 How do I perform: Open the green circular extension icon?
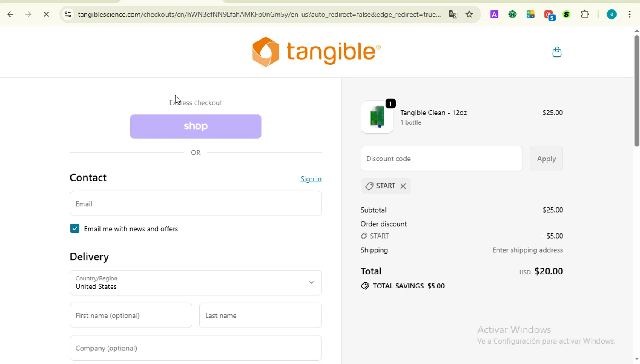tap(512, 15)
